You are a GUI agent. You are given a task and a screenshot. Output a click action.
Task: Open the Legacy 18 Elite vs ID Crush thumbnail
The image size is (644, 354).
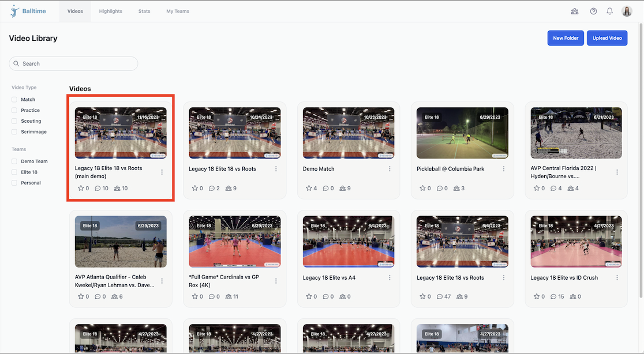pyautogui.click(x=576, y=242)
